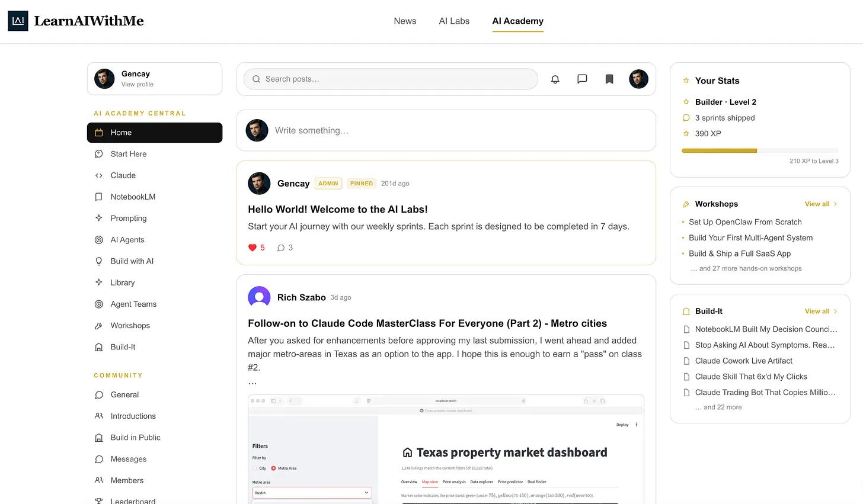Click the Texas dashboard screenshot thumbnail

click(446, 450)
